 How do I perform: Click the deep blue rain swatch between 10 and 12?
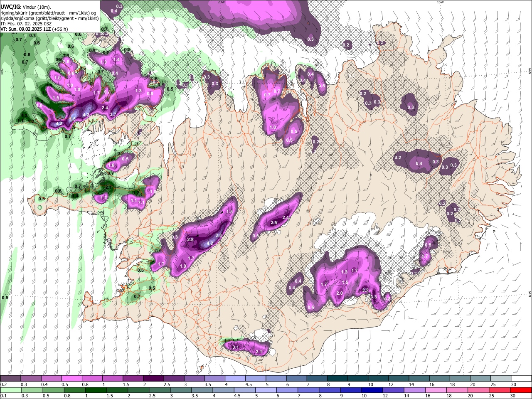click(x=371, y=390)
